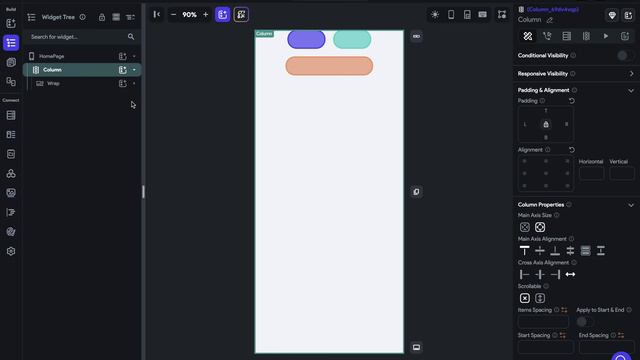Collapse Column Properties section

point(631,205)
